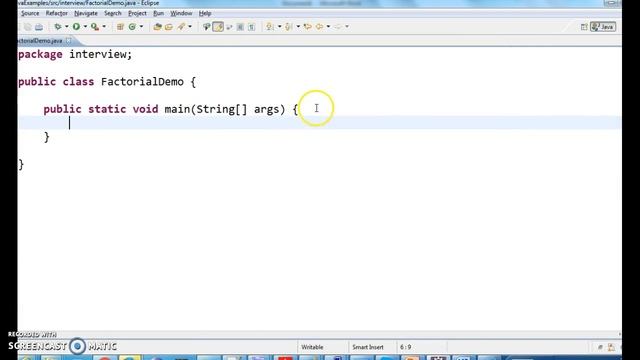Open the Back navigation history dropdown

tap(328, 27)
